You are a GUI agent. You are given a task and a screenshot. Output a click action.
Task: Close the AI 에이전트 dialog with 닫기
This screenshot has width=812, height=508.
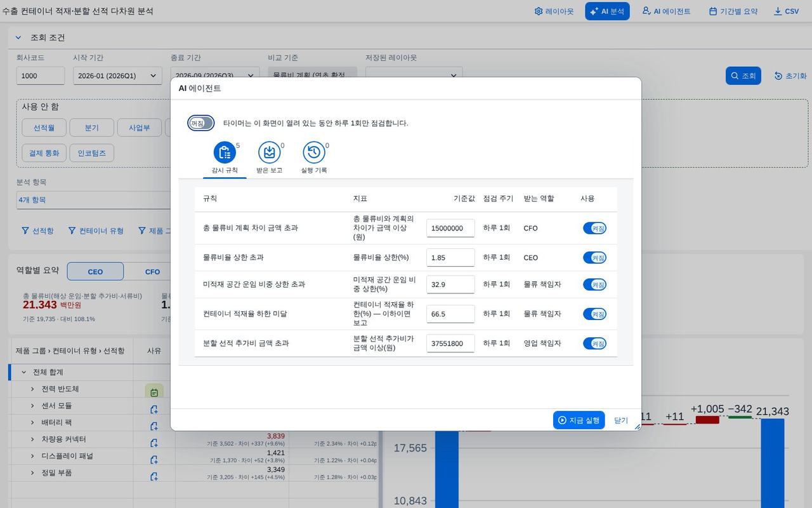pyautogui.click(x=621, y=420)
